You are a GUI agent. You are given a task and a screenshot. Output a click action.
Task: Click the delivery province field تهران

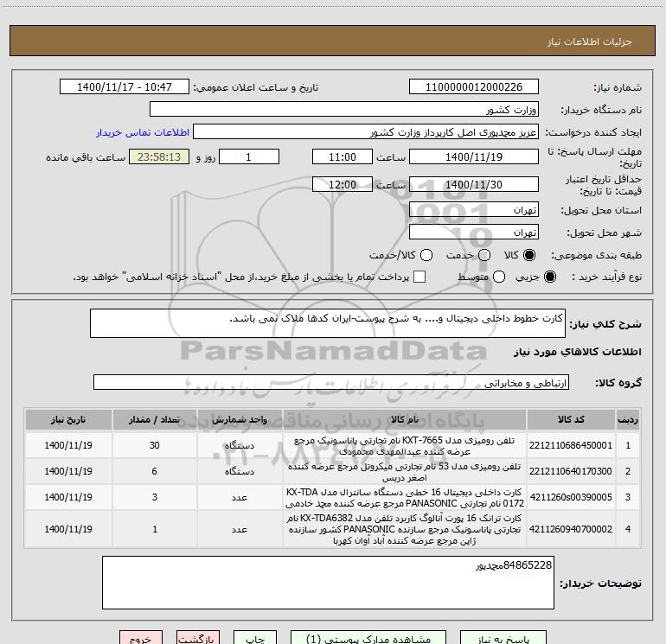(474, 209)
